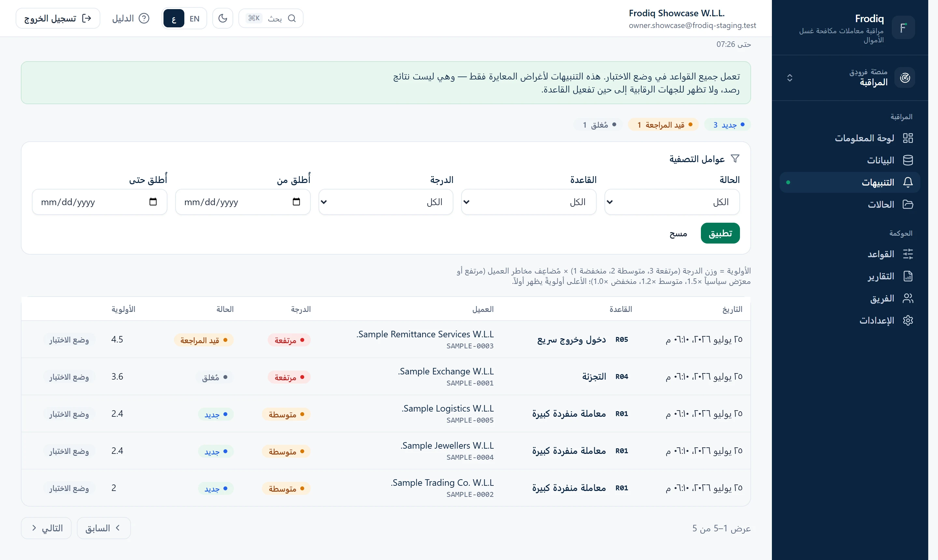Viewport: 938px width, 560px height.
Task: Click تسجيل الخروج logout button
Action: tap(58, 19)
